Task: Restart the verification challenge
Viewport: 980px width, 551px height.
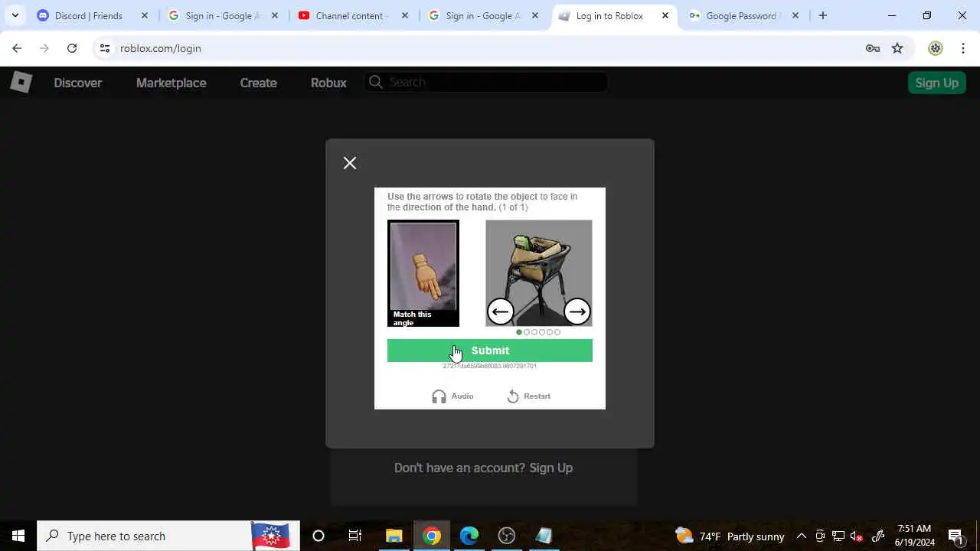Action: (x=528, y=396)
